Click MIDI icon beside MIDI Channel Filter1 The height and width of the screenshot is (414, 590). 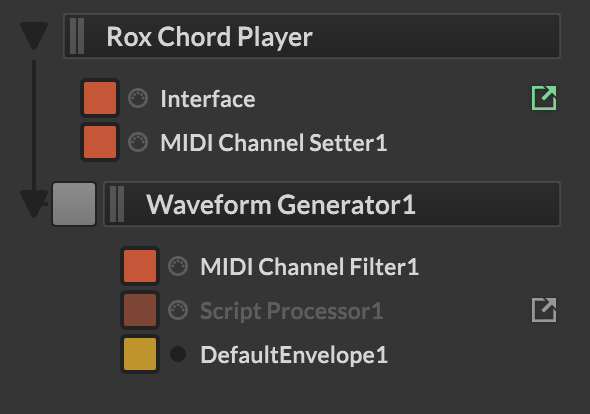coord(178,266)
